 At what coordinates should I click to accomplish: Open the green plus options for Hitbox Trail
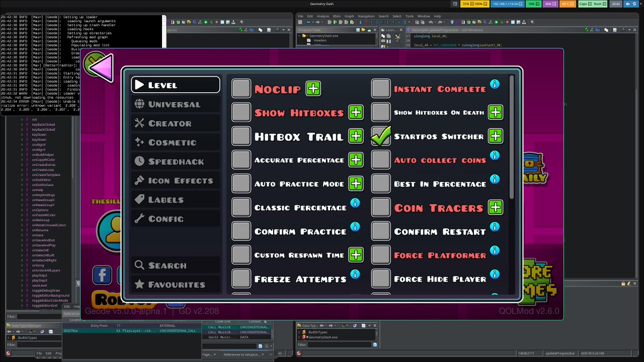(356, 136)
